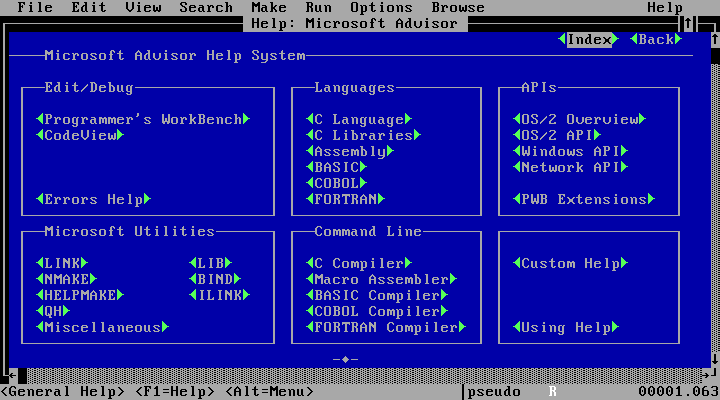The image size is (720, 400).
Task: Open the Run menu
Action: tap(318, 7)
